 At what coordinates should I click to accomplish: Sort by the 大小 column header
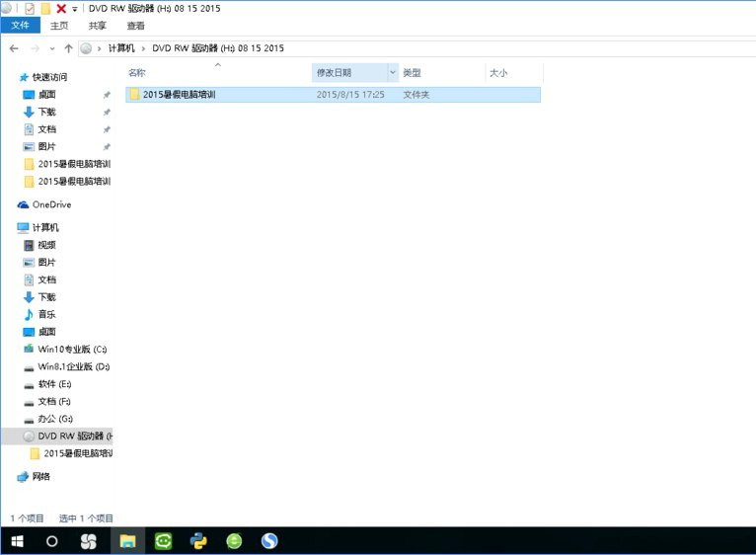point(498,73)
